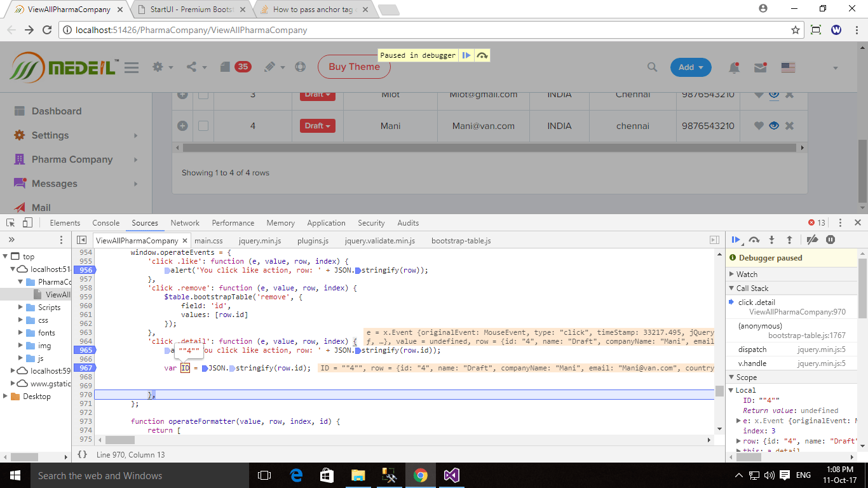This screenshot has height=488, width=868.
Task: Open the Add dropdown button in the header
Action: point(690,67)
